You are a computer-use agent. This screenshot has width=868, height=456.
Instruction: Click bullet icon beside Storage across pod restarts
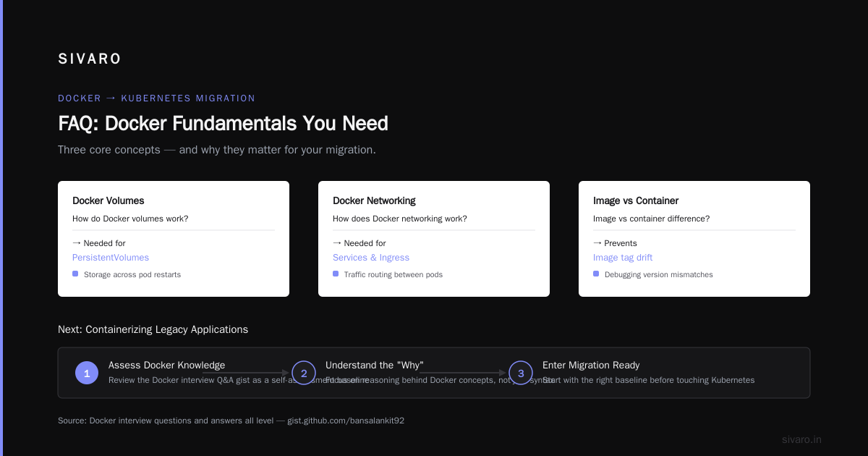75,274
